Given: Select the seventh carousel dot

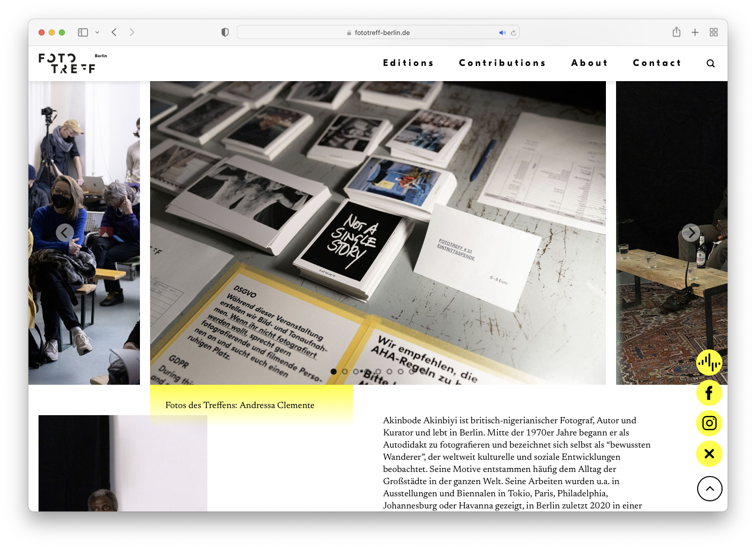Looking at the screenshot, I should pyautogui.click(x=401, y=372).
